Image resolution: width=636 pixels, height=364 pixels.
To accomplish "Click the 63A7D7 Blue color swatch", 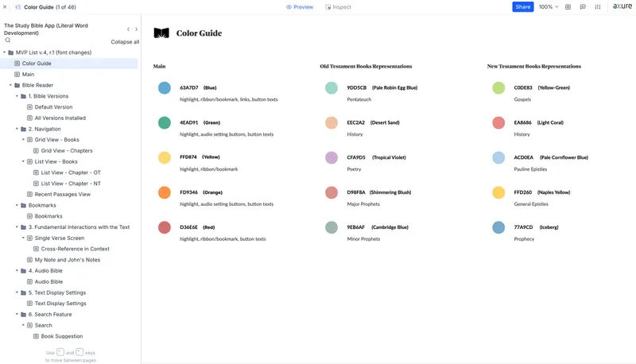I will (x=165, y=87).
